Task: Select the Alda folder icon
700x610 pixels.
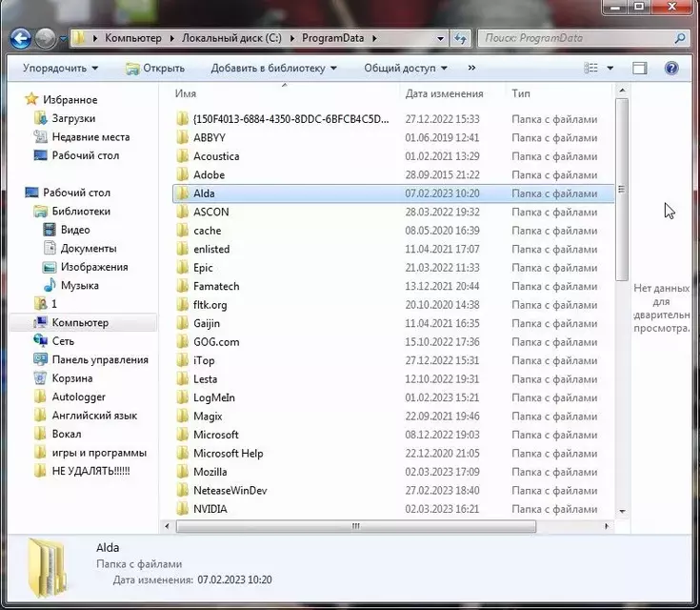Action: pyautogui.click(x=182, y=193)
